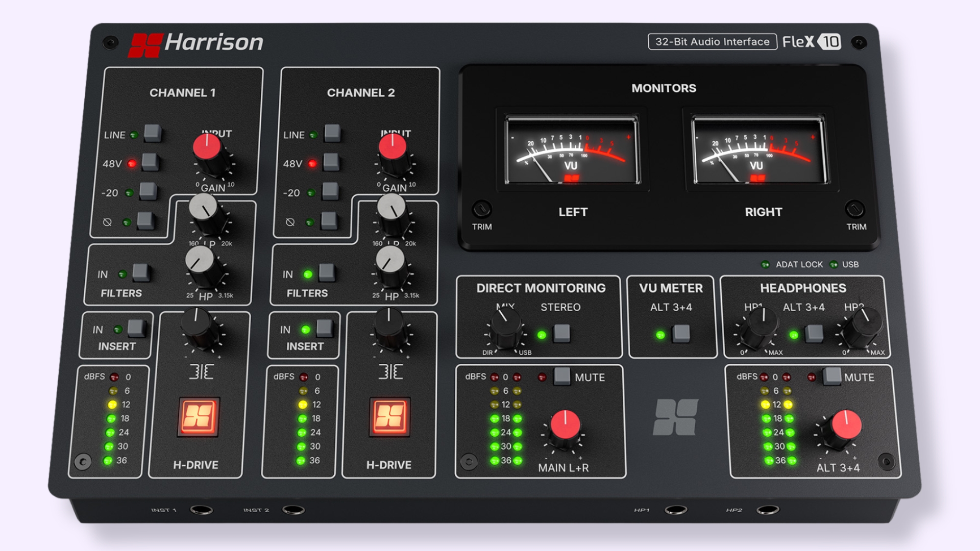Click the CHANNEL 1 heading
This screenshot has height=551, width=980.
182,93
